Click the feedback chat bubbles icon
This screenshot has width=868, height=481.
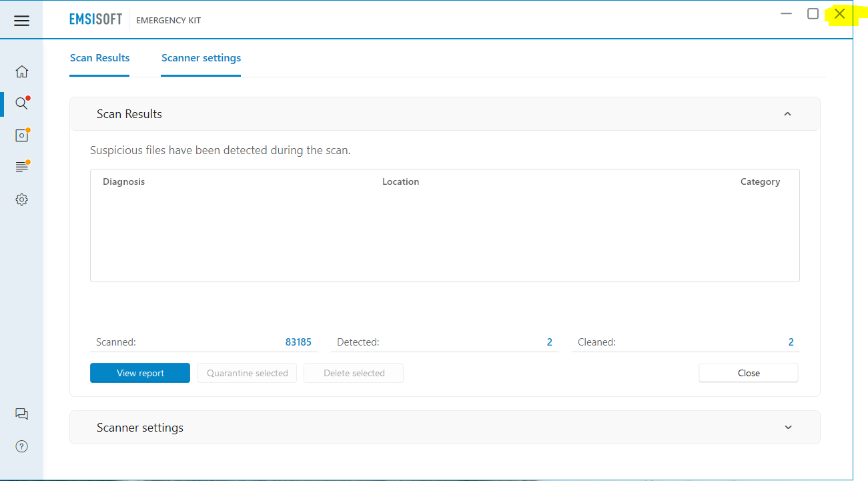[x=21, y=414]
